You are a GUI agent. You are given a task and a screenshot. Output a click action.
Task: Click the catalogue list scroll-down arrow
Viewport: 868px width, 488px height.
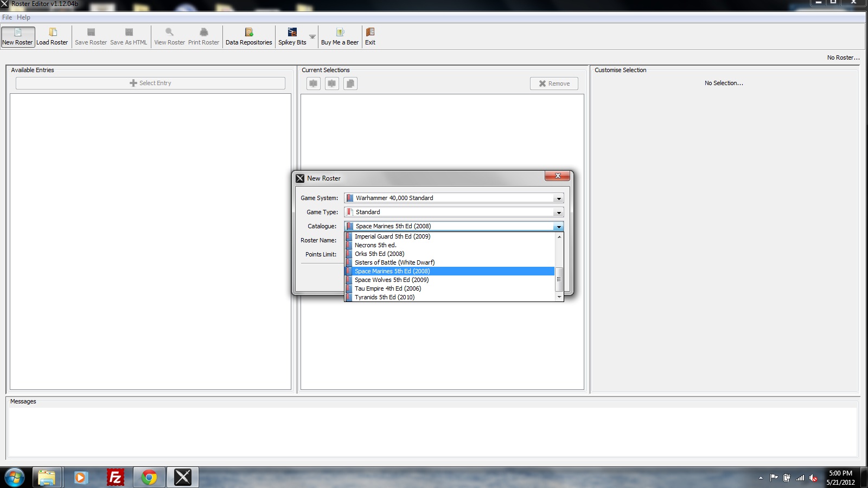point(559,297)
